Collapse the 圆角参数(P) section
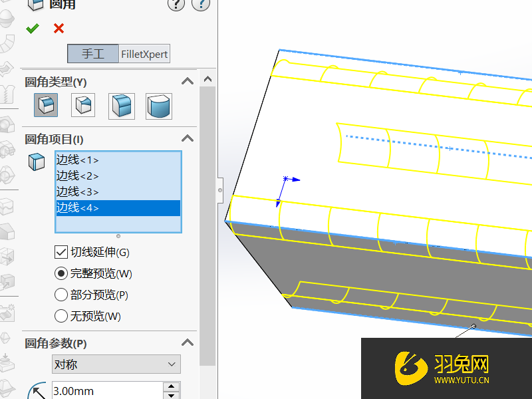 coord(188,342)
